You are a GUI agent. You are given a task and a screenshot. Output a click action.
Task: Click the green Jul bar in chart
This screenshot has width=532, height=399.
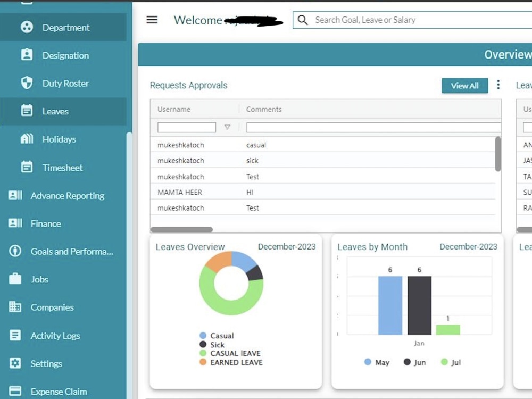coord(448,330)
